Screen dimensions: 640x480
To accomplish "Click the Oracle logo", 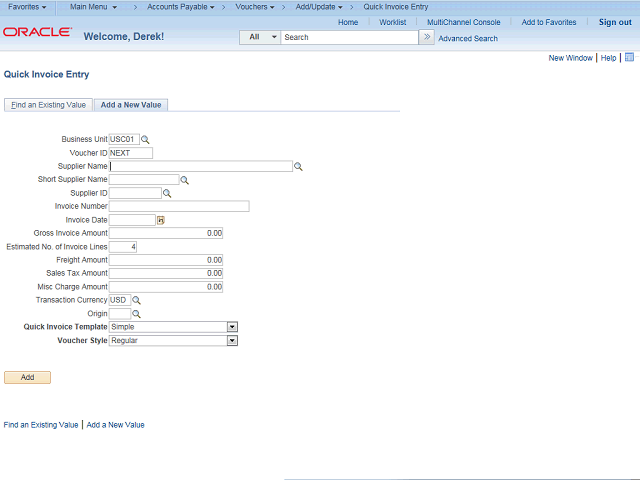I will [38, 32].
